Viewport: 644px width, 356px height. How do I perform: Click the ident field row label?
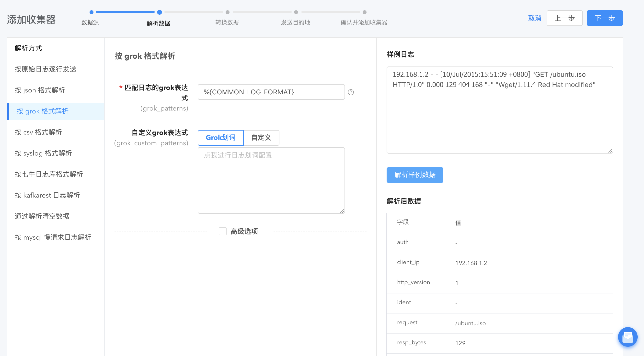404,302
